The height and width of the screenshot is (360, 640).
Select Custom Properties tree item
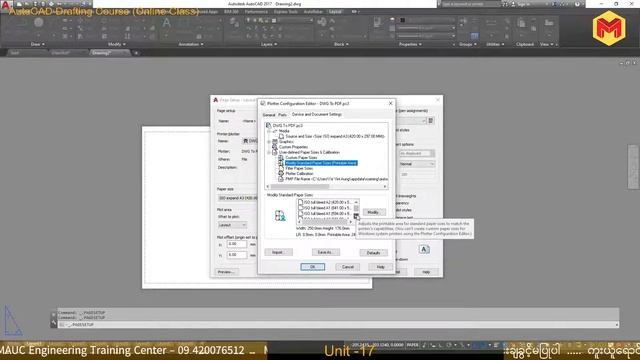pyautogui.click(x=293, y=147)
